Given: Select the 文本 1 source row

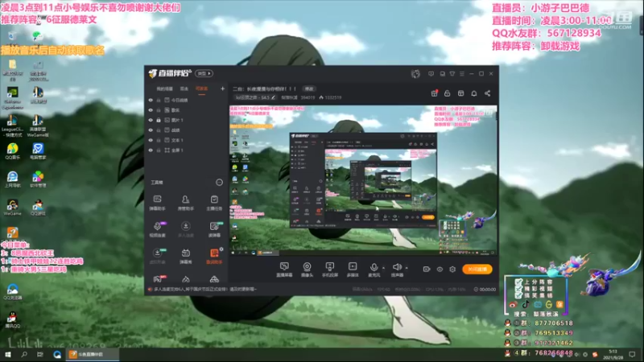Looking at the screenshot, I should pos(187,140).
